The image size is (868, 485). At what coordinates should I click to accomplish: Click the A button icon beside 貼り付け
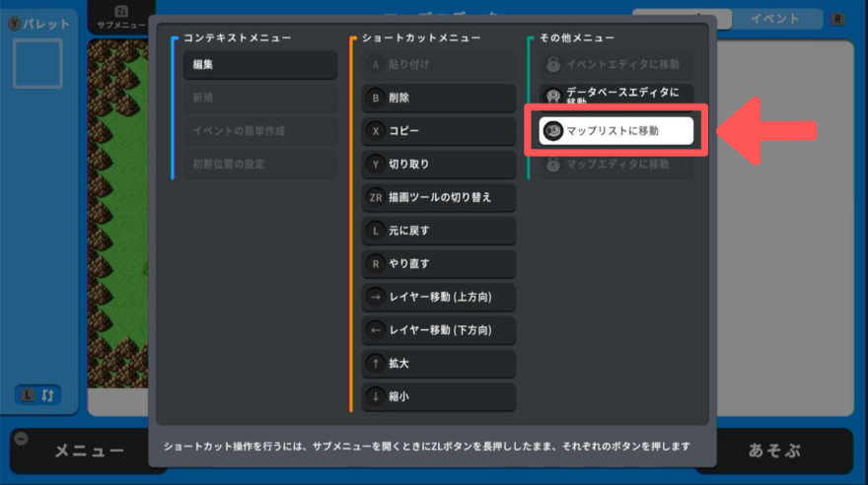click(x=376, y=65)
